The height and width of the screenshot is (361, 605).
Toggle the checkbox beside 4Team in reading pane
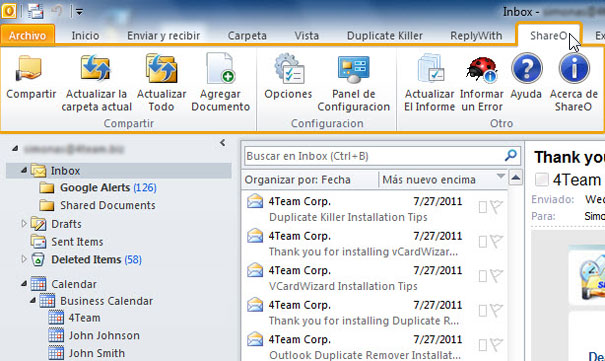541,179
